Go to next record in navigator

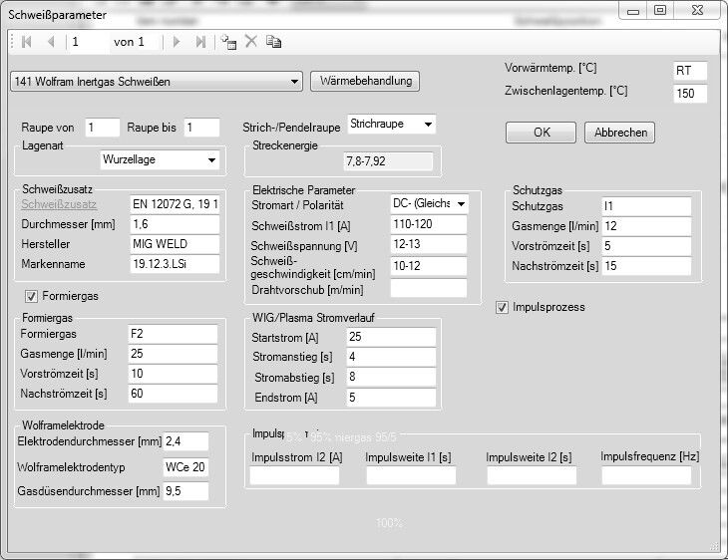[177, 42]
